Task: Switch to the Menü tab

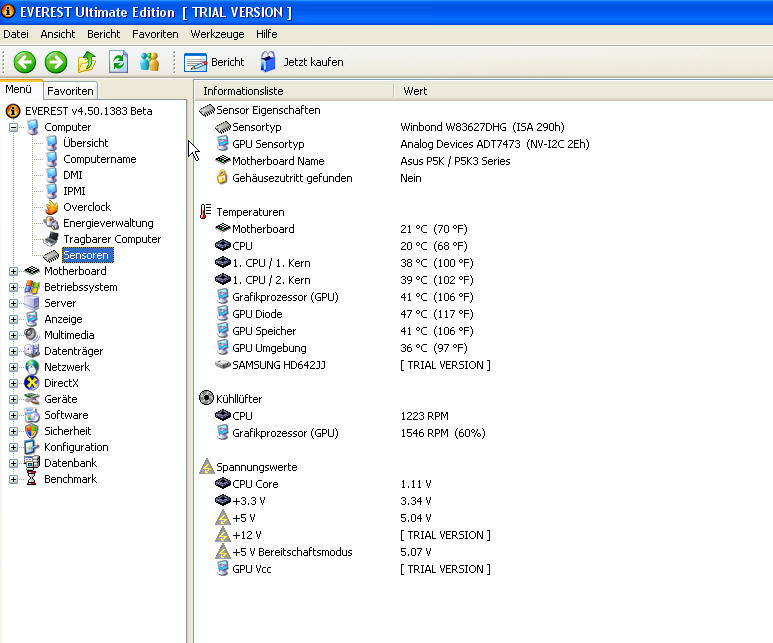Action: tap(19, 89)
